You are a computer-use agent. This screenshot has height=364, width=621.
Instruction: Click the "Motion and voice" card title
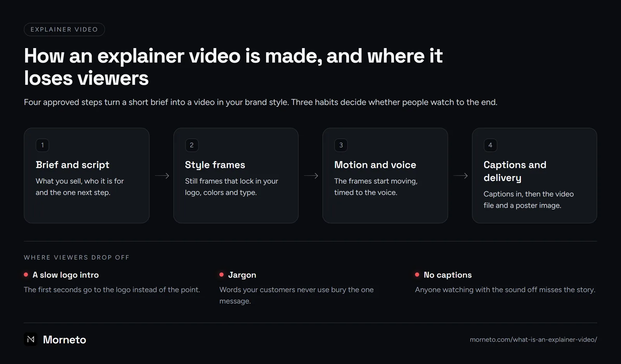[x=375, y=165]
